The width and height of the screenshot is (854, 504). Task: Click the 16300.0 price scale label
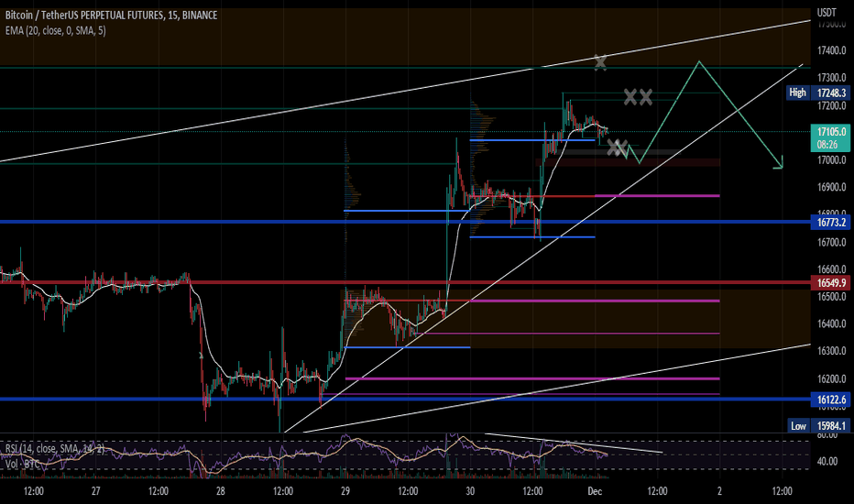(x=831, y=351)
